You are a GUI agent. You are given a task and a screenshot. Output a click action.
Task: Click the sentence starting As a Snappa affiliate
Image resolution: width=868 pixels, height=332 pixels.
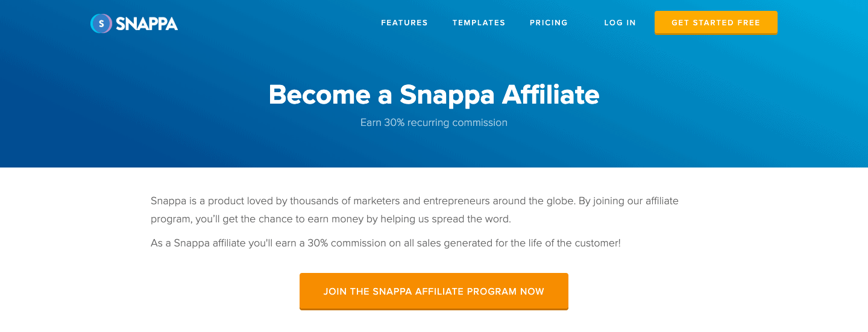coord(386,243)
